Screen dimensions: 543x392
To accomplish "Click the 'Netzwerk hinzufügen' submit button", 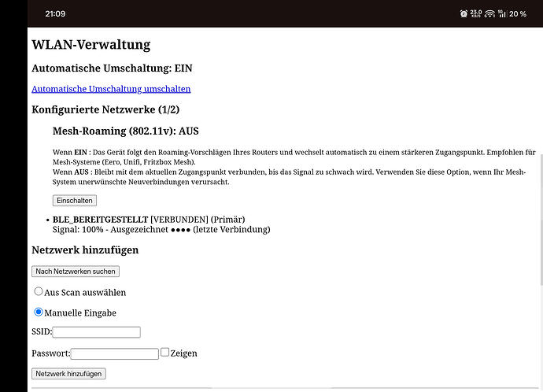I will tap(68, 374).
